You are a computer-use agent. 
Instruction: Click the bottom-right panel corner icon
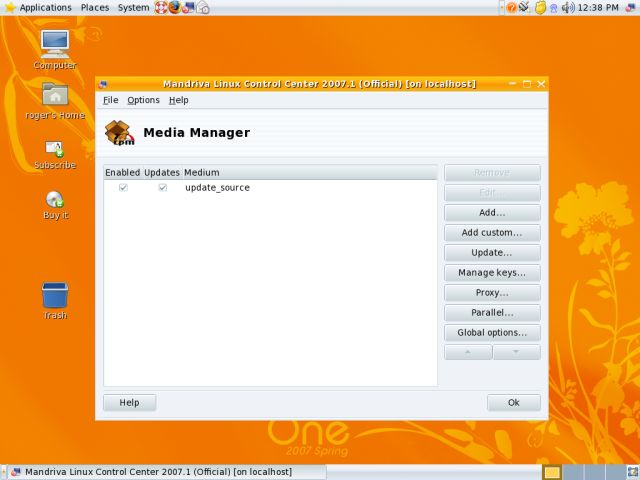tap(633, 472)
